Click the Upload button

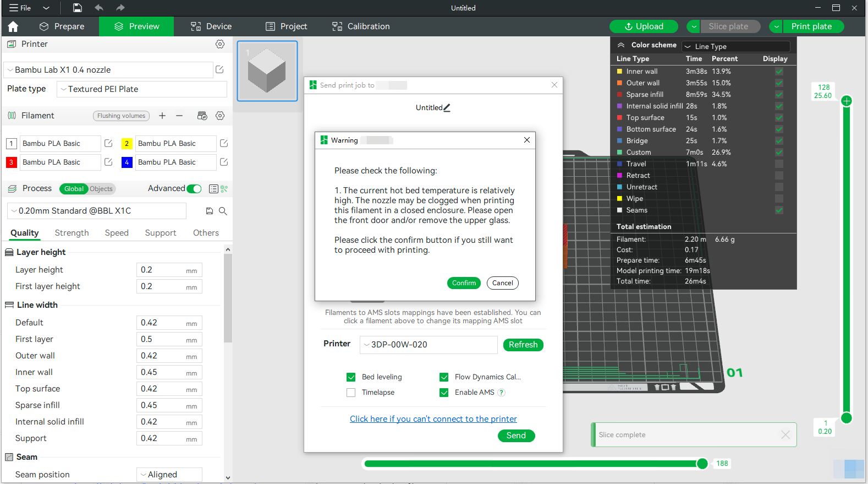pos(644,26)
